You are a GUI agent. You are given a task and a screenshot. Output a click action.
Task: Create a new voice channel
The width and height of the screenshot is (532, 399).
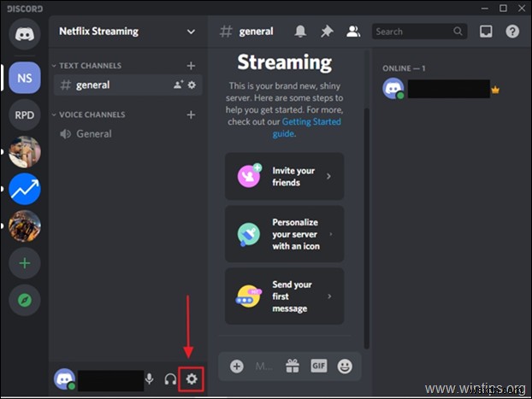(191, 115)
